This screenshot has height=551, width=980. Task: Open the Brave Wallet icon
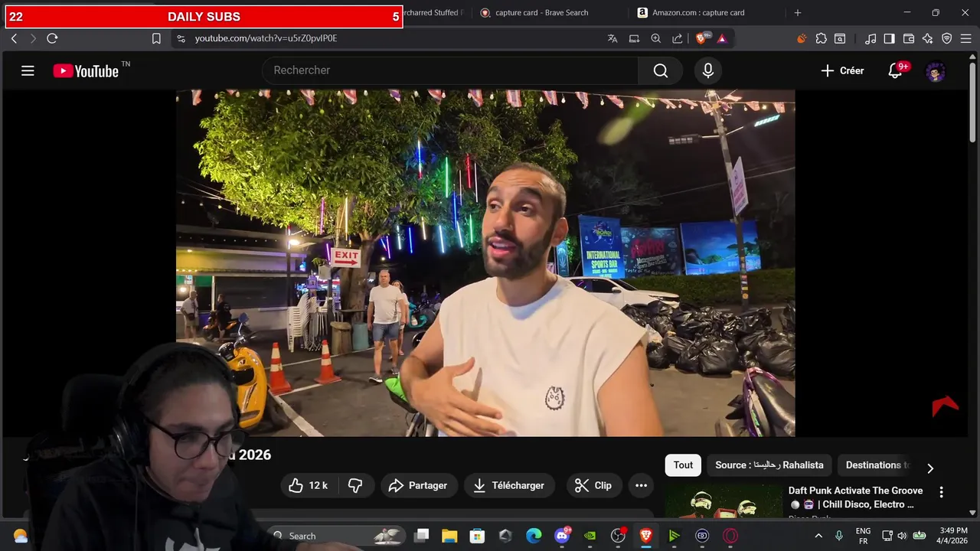click(909, 38)
